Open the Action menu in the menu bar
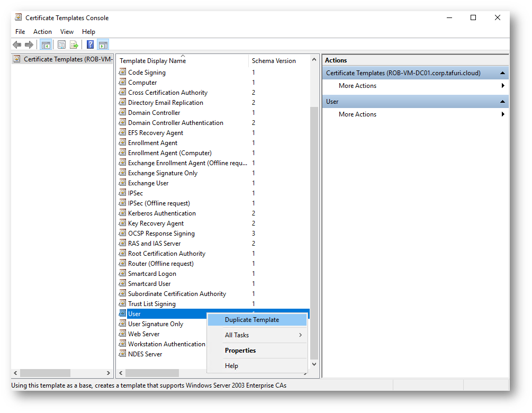 pos(42,32)
